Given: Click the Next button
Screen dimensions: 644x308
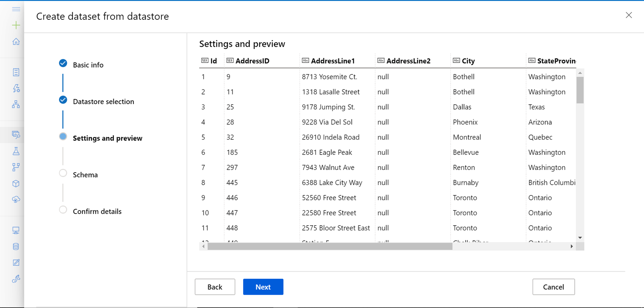Looking at the screenshot, I should (263, 287).
